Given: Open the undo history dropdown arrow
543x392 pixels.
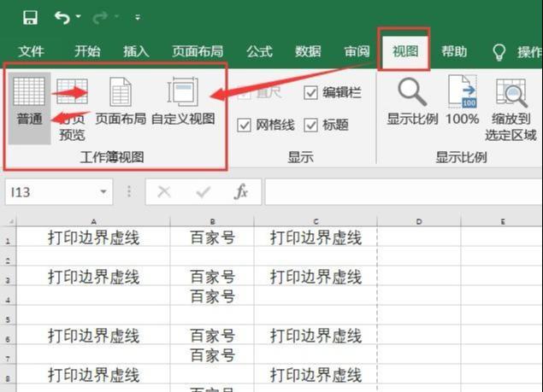Looking at the screenshot, I should tap(79, 17).
